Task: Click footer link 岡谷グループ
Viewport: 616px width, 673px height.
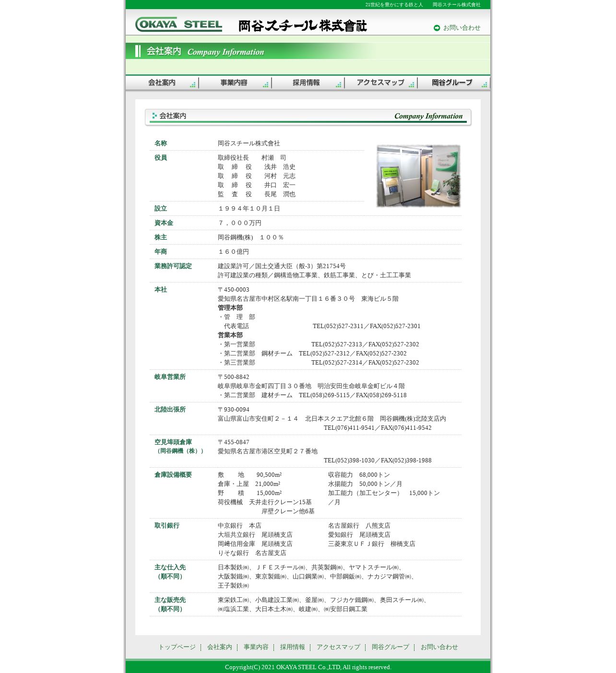Action: pos(391,647)
